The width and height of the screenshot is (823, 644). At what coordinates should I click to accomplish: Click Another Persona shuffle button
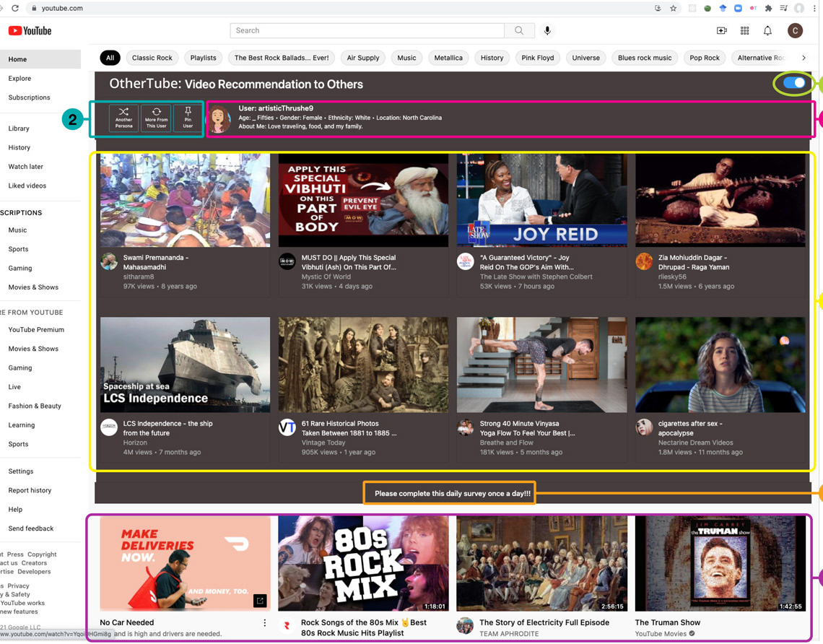click(124, 118)
